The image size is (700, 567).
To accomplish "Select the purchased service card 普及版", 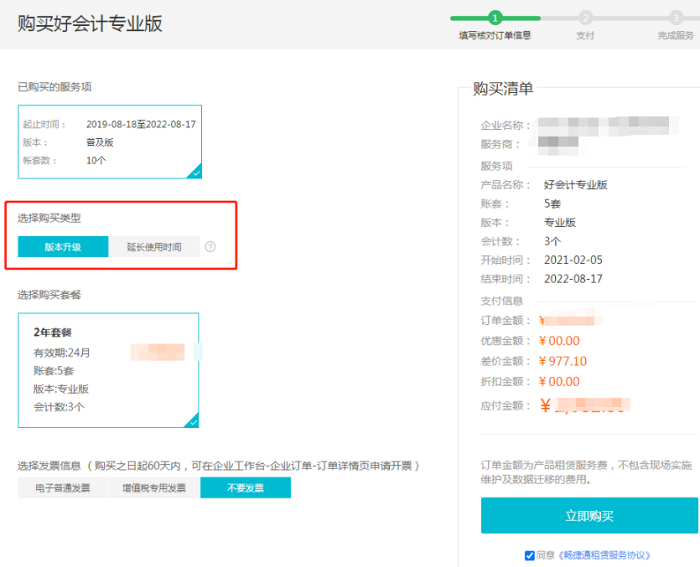I will click(110, 142).
